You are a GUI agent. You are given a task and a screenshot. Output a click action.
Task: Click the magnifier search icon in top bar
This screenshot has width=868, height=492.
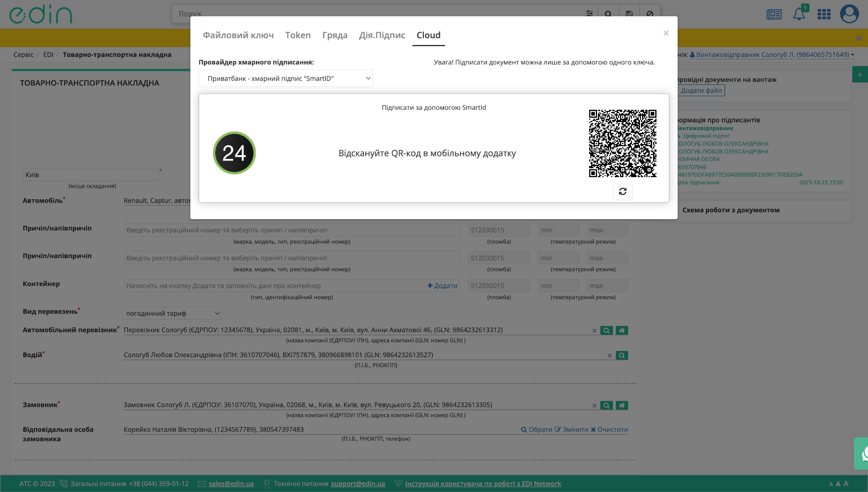click(608, 14)
